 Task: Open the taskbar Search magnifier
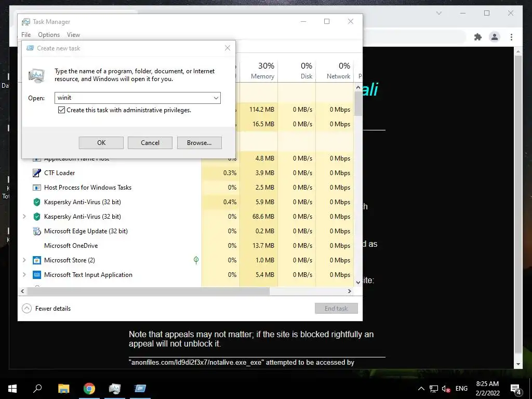coord(37,389)
